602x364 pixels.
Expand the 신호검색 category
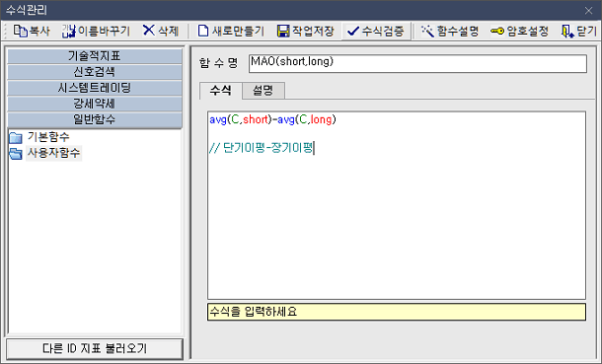(x=95, y=72)
